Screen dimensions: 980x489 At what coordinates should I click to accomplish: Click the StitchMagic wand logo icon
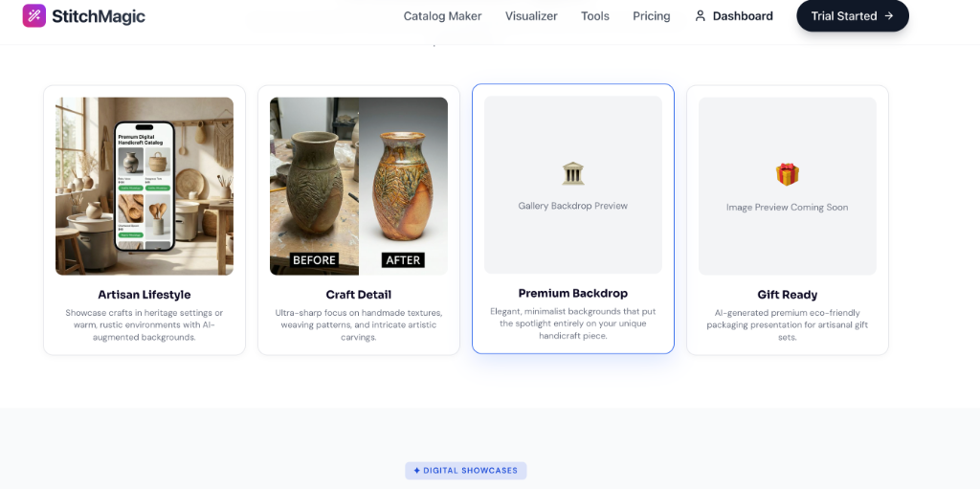point(33,15)
